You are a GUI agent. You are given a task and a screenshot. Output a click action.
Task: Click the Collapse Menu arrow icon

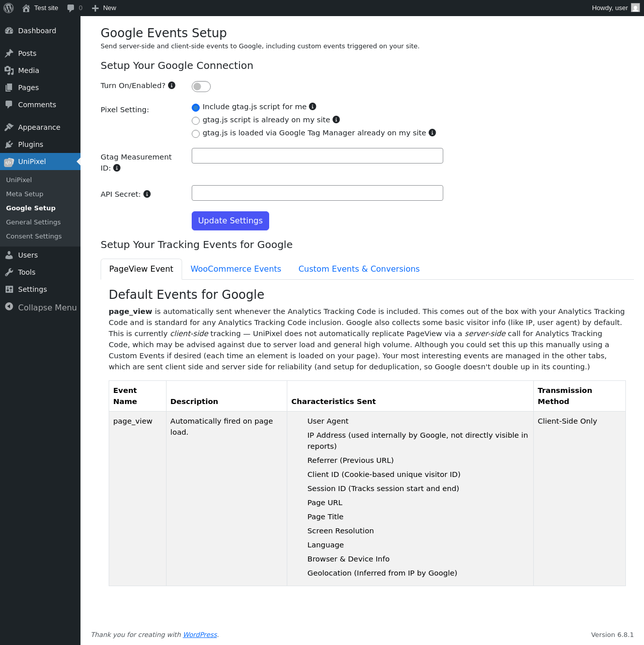tap(9, 306)
